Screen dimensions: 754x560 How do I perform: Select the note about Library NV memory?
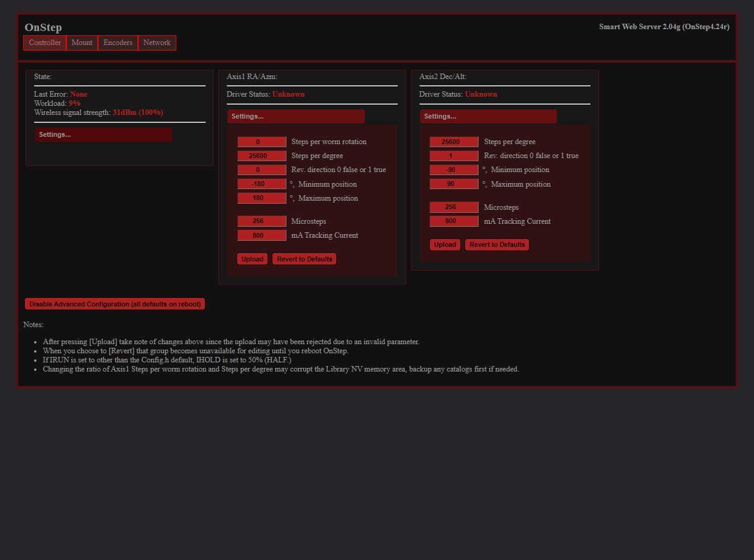click(281, 369)
